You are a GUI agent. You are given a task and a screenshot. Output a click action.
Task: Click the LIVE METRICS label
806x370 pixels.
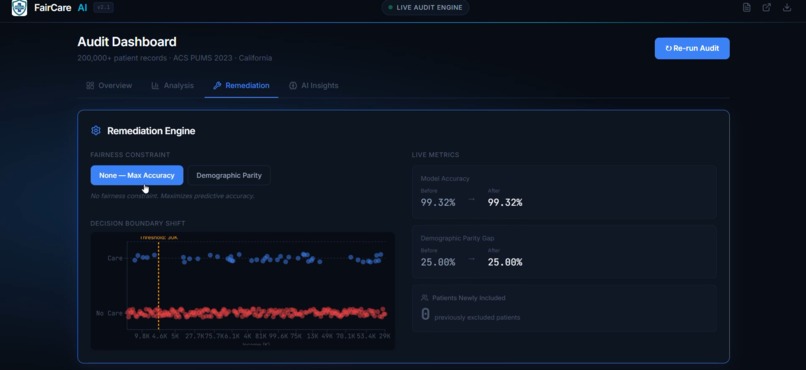(435, 155)
